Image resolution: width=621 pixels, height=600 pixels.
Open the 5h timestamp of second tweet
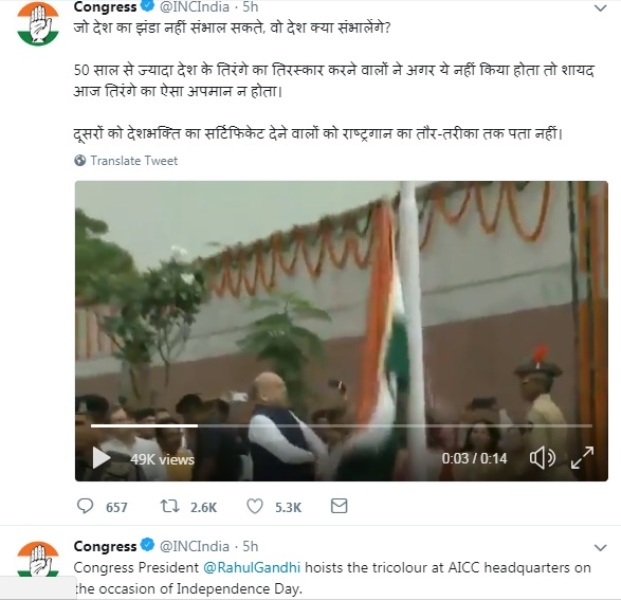tap(250, 546)
